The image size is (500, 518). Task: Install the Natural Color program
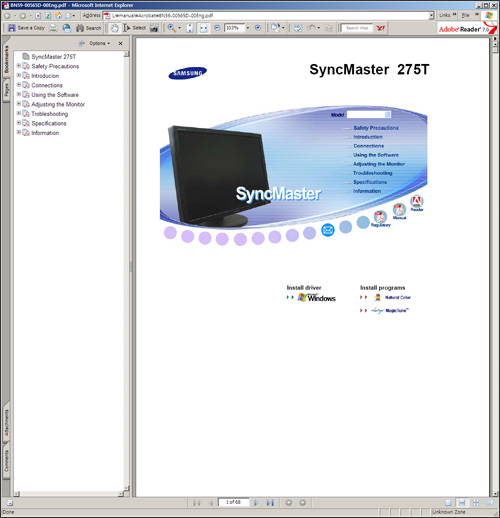(393, 297)
